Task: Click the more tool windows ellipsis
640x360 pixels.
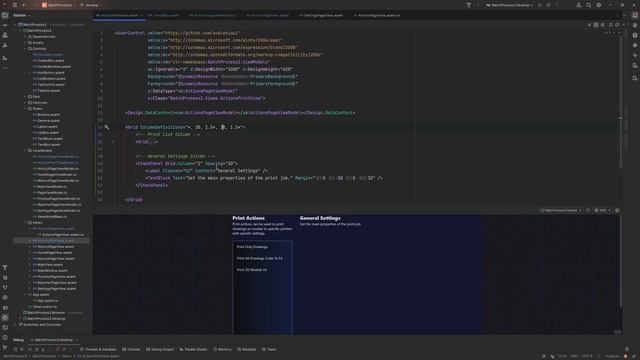Action: tap(5, 68)
